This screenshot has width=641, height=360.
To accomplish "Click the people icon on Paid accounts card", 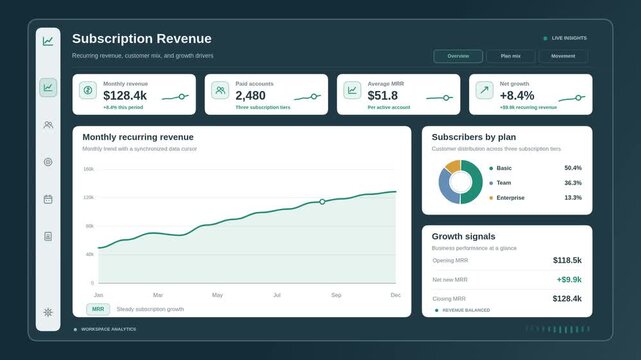I will 220,90.
